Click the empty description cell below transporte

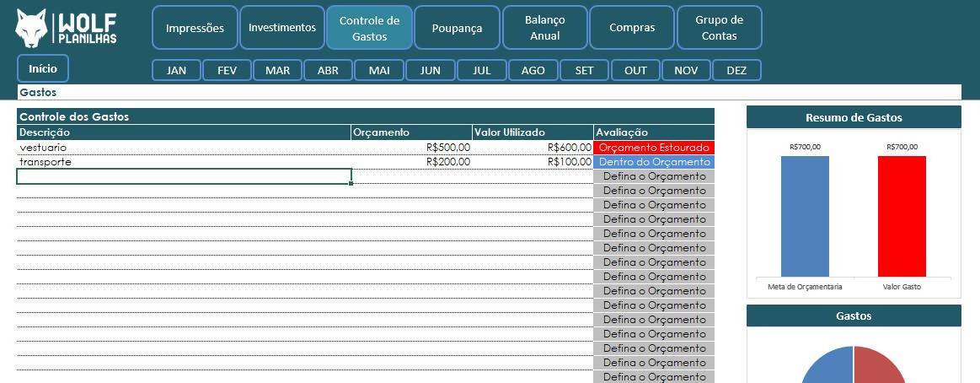(184, 176)
